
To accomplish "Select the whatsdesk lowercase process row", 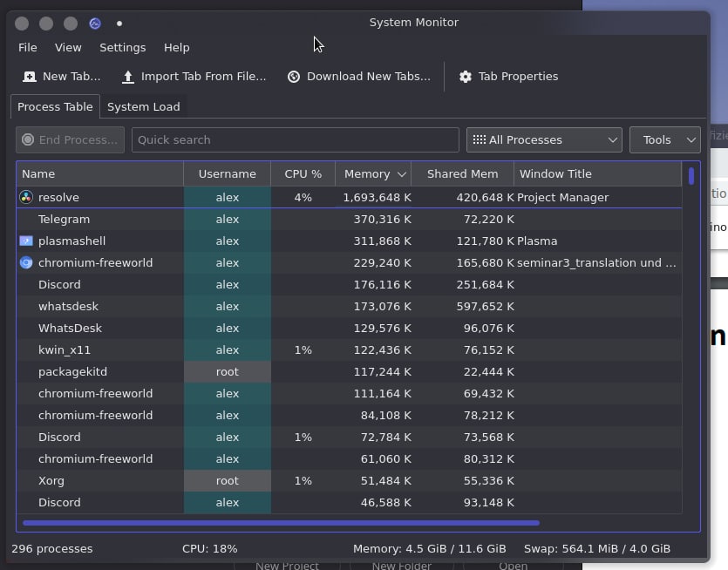I will coord(349,306).
